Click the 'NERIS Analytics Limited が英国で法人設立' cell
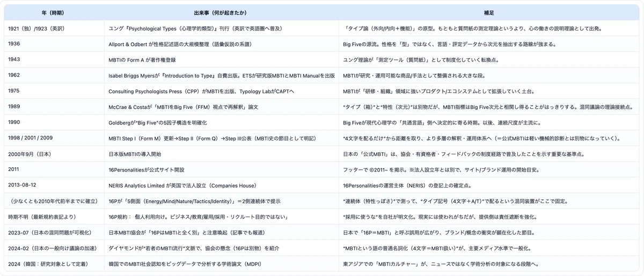This screenshot has height=276, width=644. tap(221, 185)
